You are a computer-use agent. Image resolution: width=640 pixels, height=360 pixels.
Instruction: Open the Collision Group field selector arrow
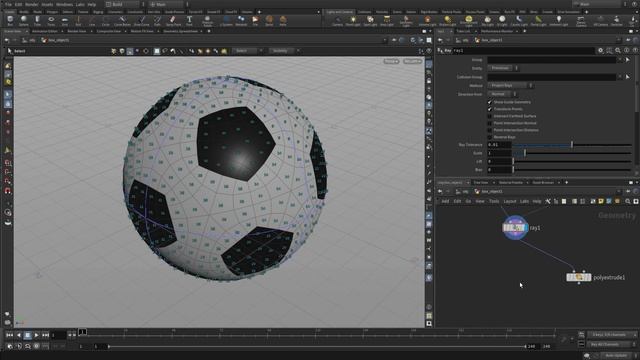click(628, 77)
